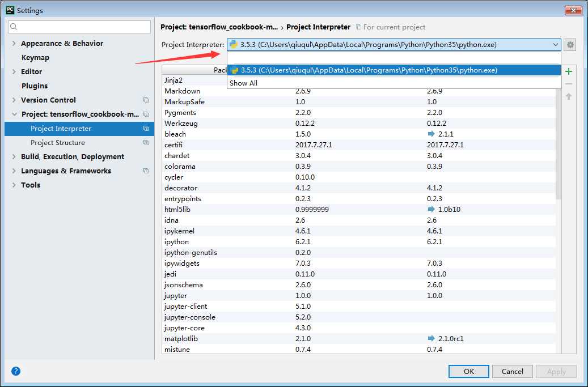This screenshot has width=588, height=387.
Task: Click the PyCharm icon in the title bar
Action: pos(10,10)
